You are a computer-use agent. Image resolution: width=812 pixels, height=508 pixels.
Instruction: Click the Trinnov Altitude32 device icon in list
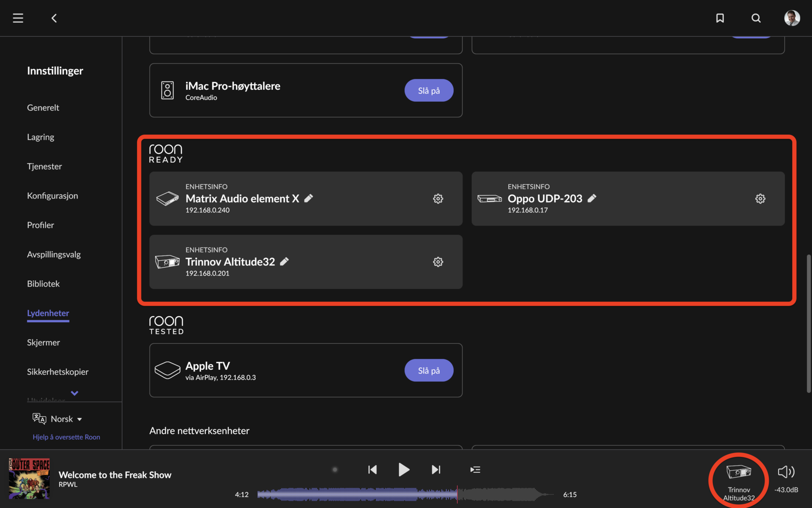tap(167, 262)
